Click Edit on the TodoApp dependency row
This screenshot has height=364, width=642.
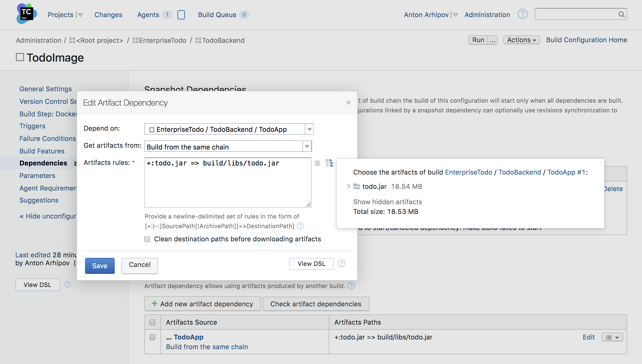tap(589, 337)
